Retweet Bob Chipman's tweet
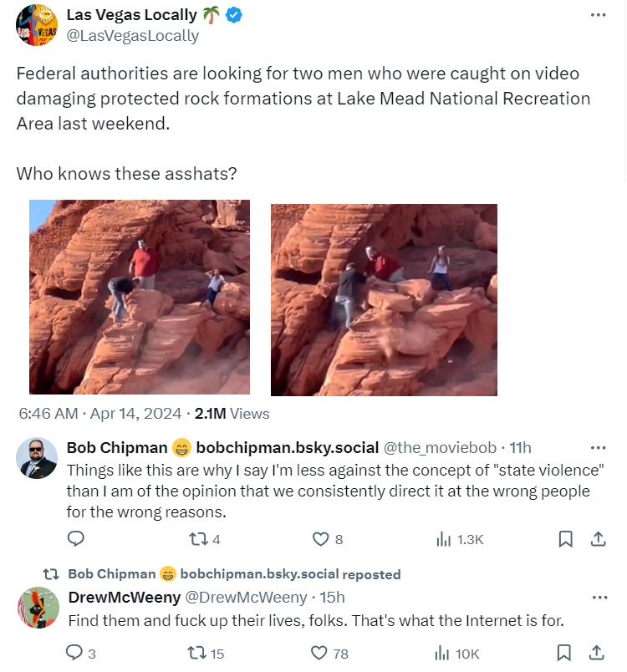Screen dimensions: 627x672 198,540
